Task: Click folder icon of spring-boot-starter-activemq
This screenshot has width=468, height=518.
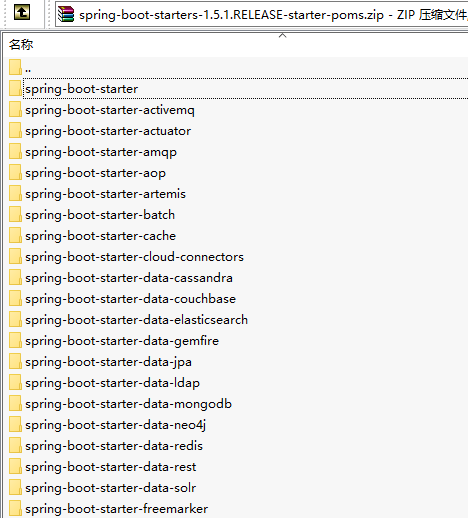Action: click(x=15, y=109)
